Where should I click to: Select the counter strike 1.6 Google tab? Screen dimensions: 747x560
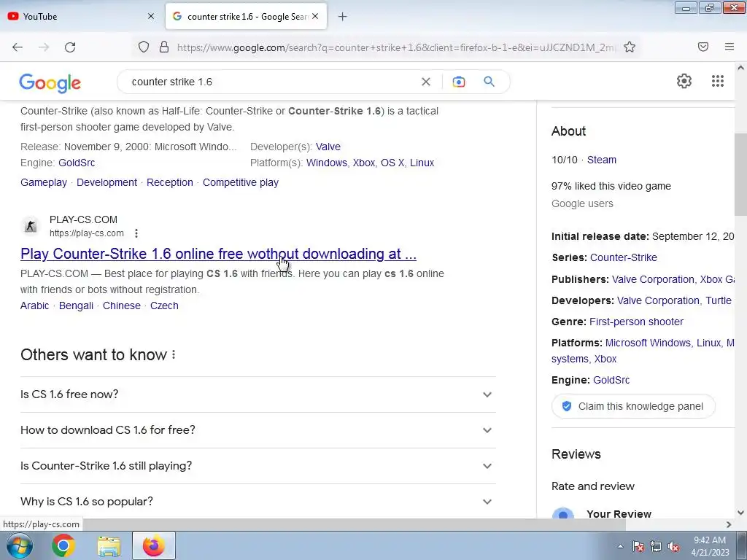247,16
